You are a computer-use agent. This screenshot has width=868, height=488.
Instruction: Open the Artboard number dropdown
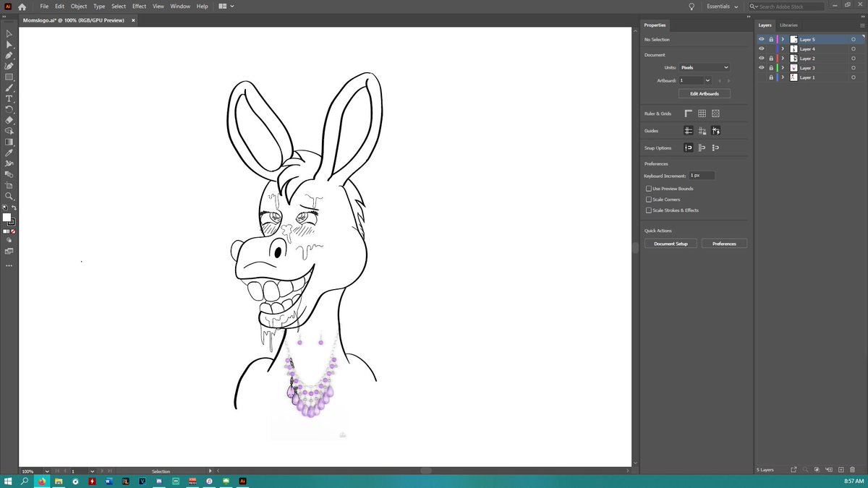pos(707,80)
